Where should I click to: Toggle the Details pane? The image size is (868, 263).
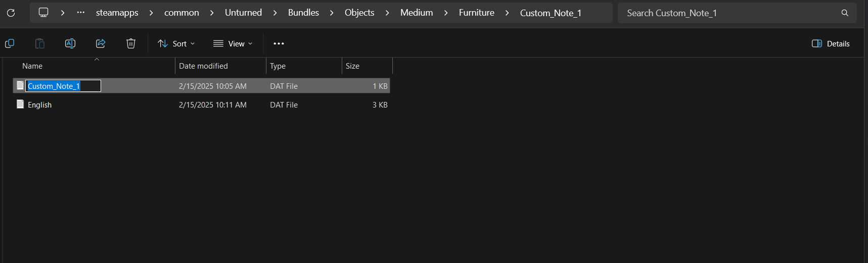pos(831,43)
